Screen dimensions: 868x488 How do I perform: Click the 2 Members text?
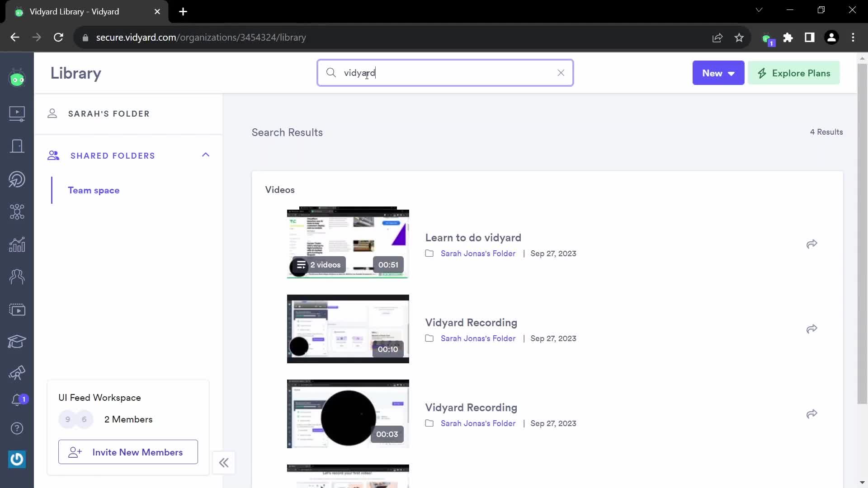pos(128,419)
